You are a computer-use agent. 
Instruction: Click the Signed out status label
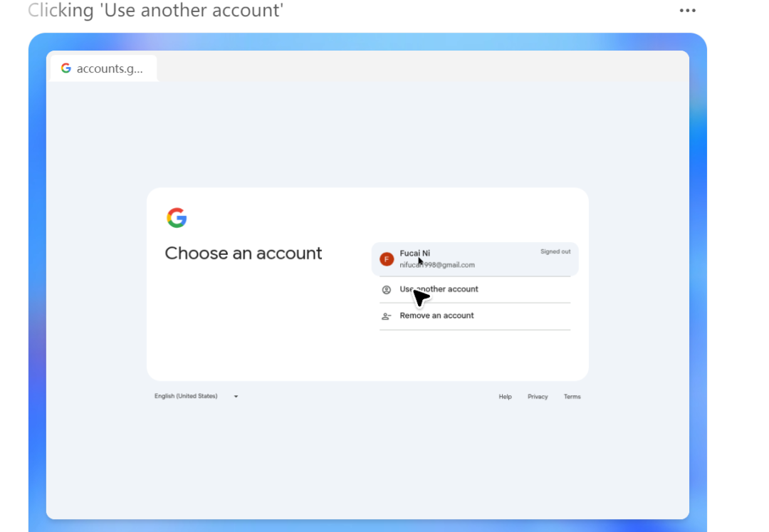(x=555, y=251)
